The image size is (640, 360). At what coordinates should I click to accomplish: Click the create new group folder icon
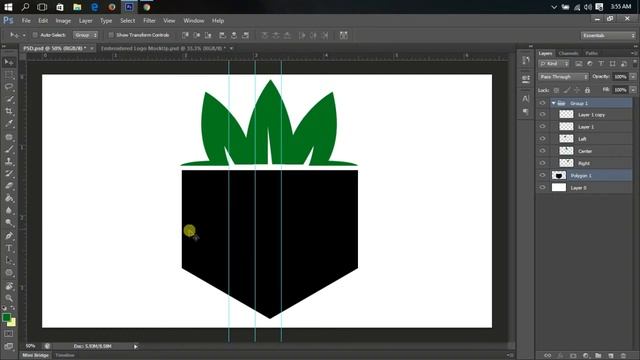(x=598, y=356)
